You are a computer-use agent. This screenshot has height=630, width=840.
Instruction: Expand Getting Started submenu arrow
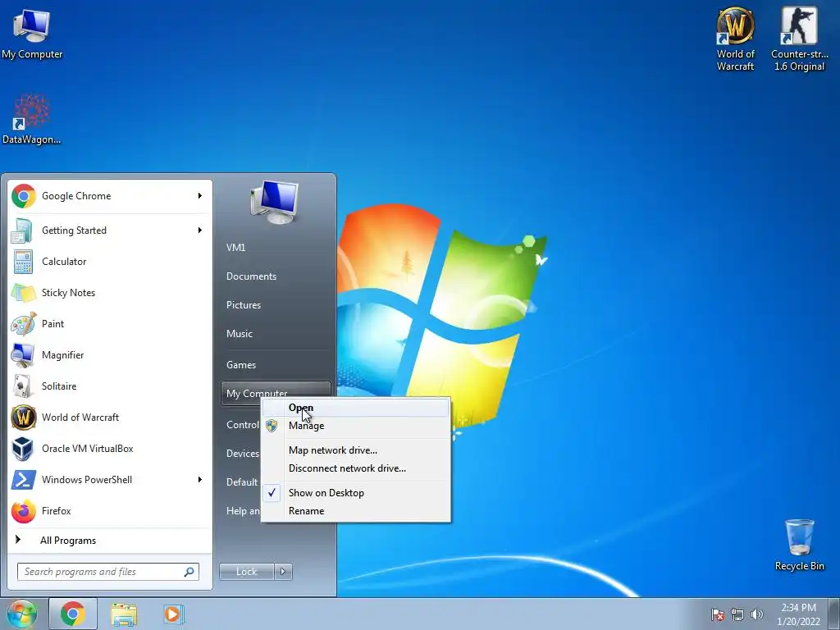200,231
